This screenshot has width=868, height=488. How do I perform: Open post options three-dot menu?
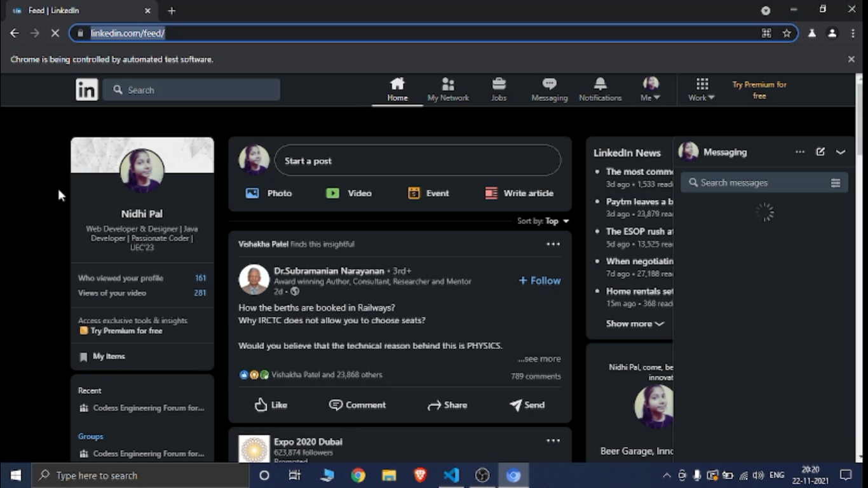click(x=553, y=244)
